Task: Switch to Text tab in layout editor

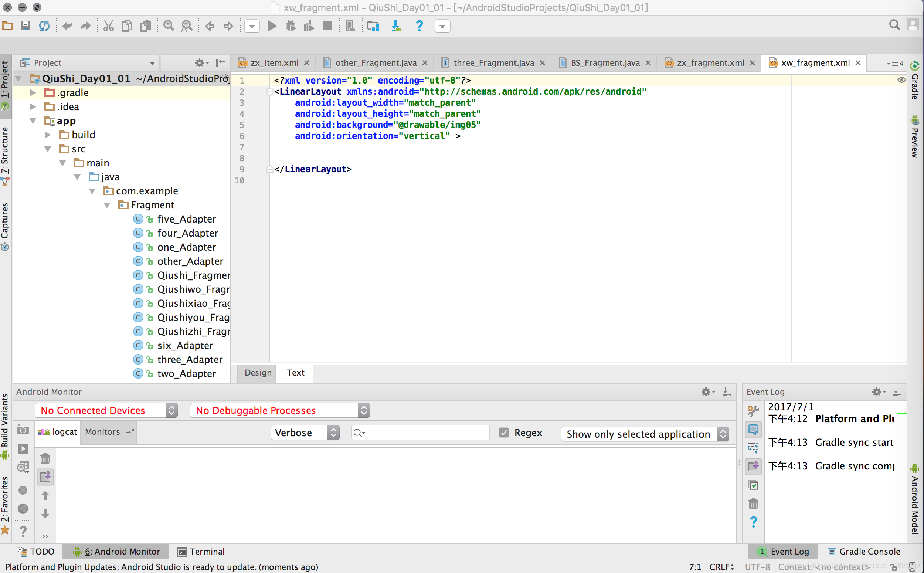Action: [x=296, y=372]
